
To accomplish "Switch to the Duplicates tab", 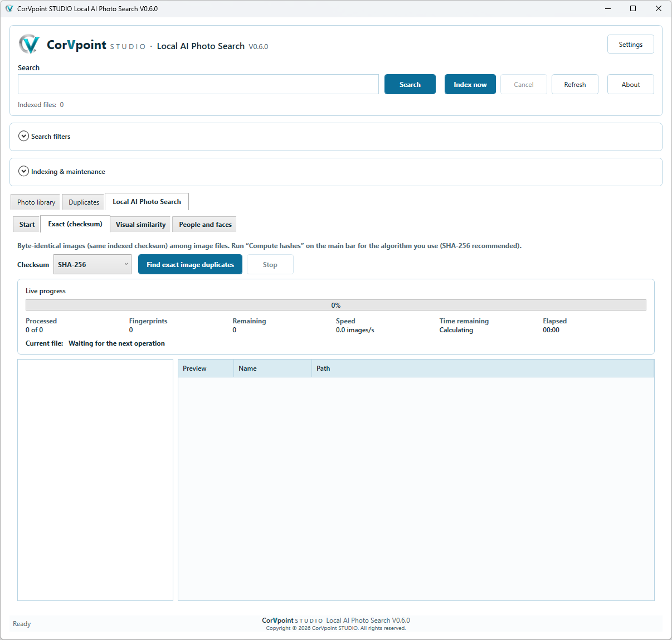I will click(x=84, y=202).
